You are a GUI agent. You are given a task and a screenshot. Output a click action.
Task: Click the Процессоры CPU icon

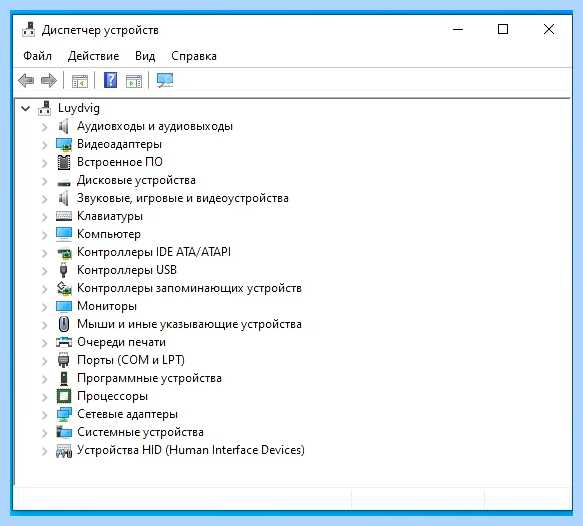click(x=64, y=396)
